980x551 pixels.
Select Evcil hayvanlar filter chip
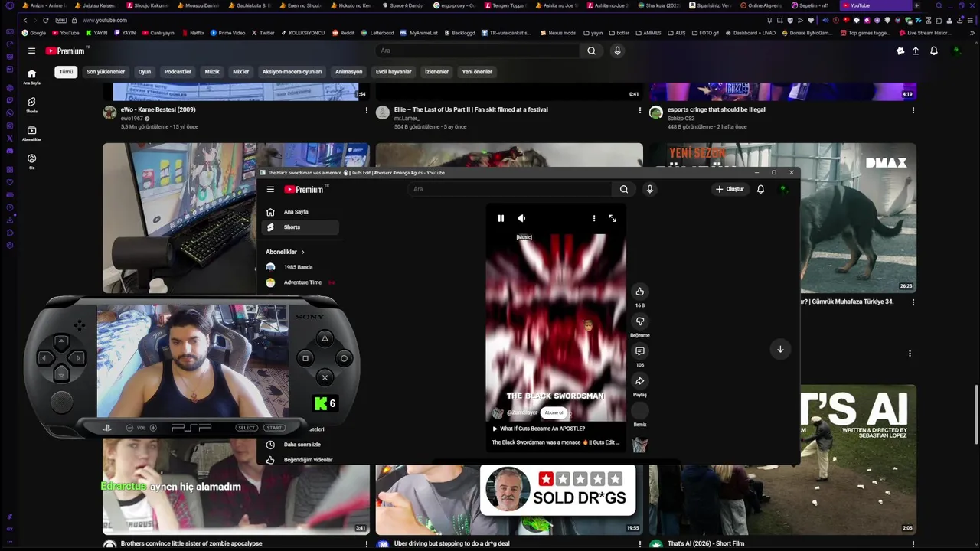coord(394,72)
